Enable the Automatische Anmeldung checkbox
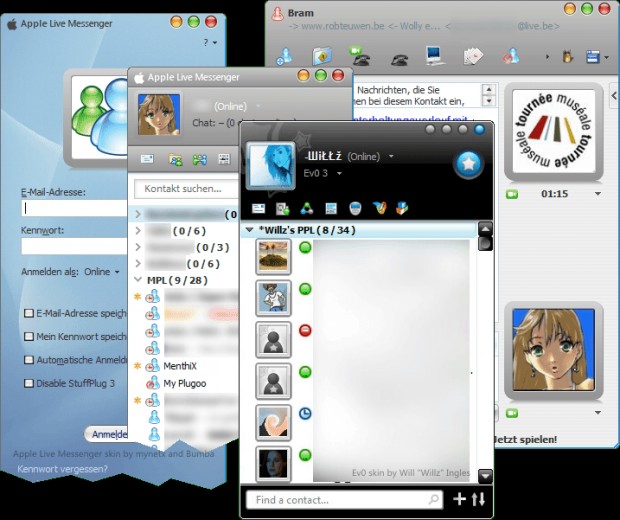 coord(28,360)
